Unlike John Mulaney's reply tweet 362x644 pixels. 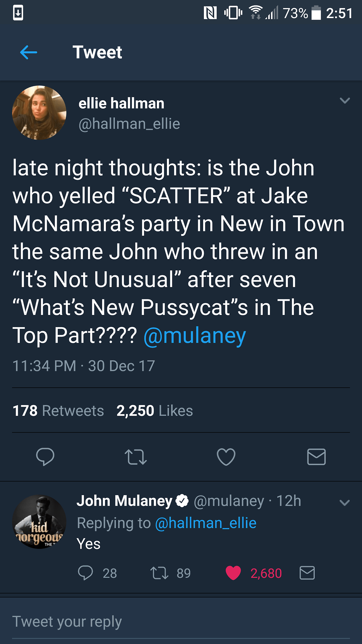tap(233, 573)
